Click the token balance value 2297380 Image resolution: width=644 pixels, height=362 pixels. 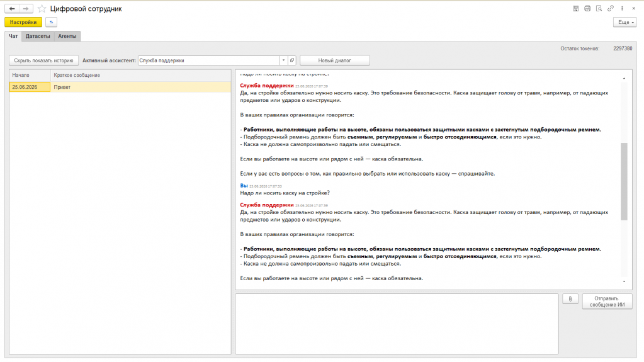623,48
